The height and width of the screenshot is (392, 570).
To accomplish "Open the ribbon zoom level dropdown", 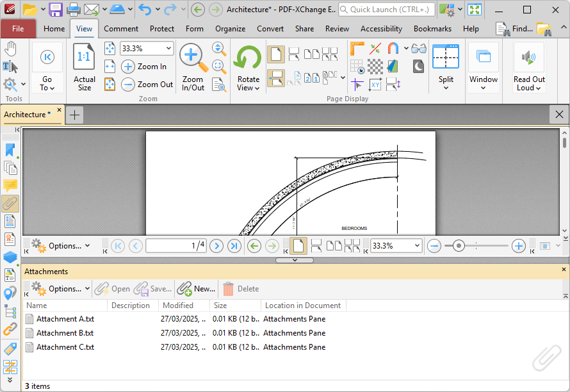I will pos(168,48).
